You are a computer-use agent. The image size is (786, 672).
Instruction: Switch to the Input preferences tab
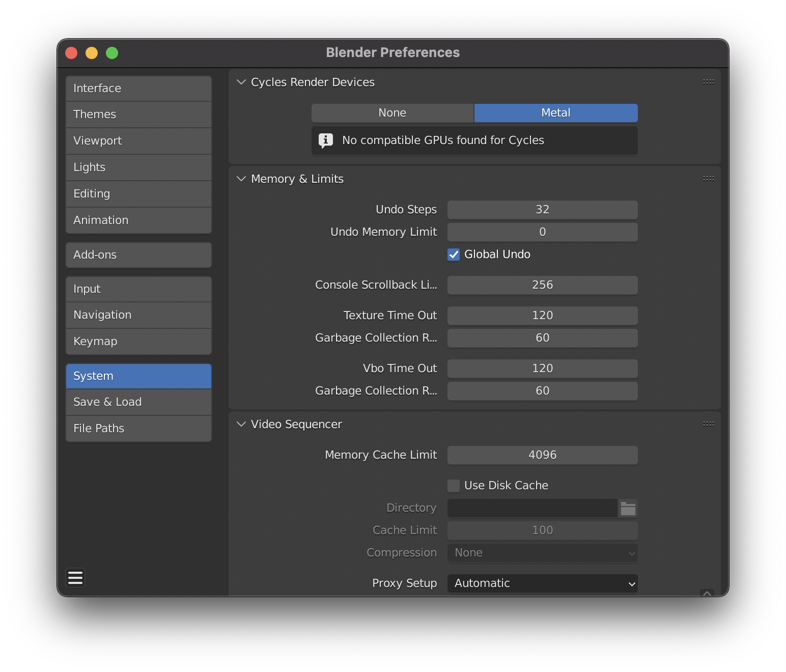click(x=138, y=289)
